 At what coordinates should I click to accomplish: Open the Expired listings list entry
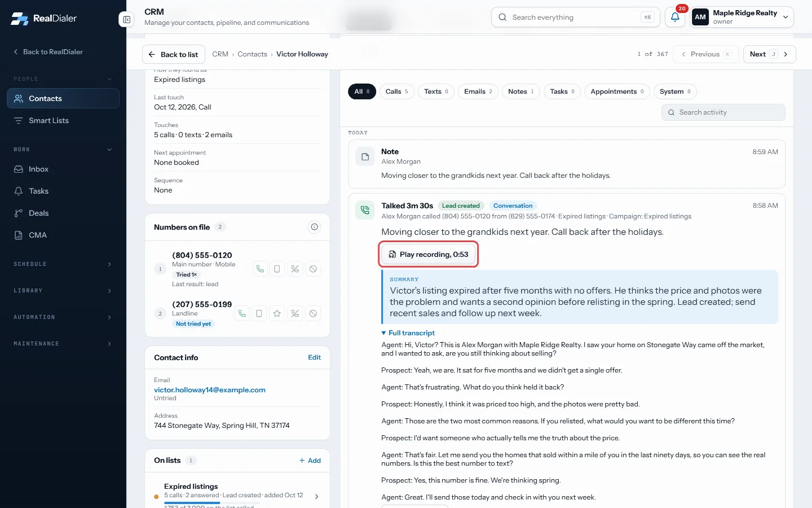coord(237,495)
